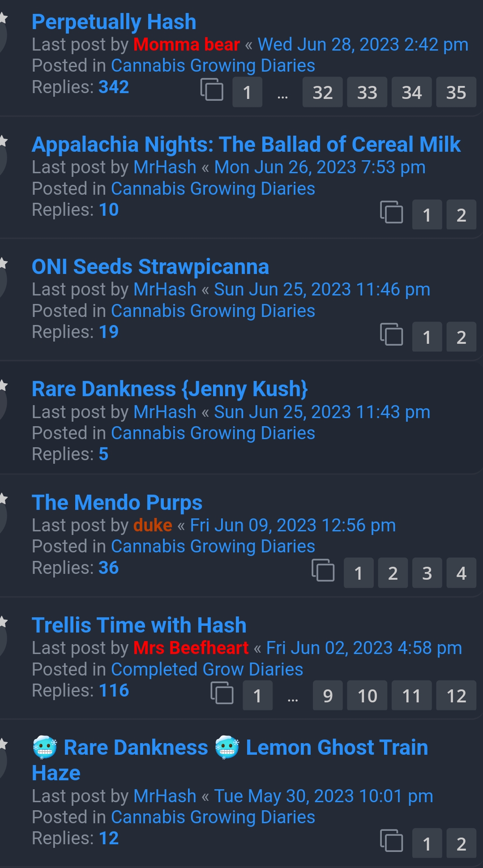
Task: View Momma bear's user profile
Action: click(x=187, y=44)
